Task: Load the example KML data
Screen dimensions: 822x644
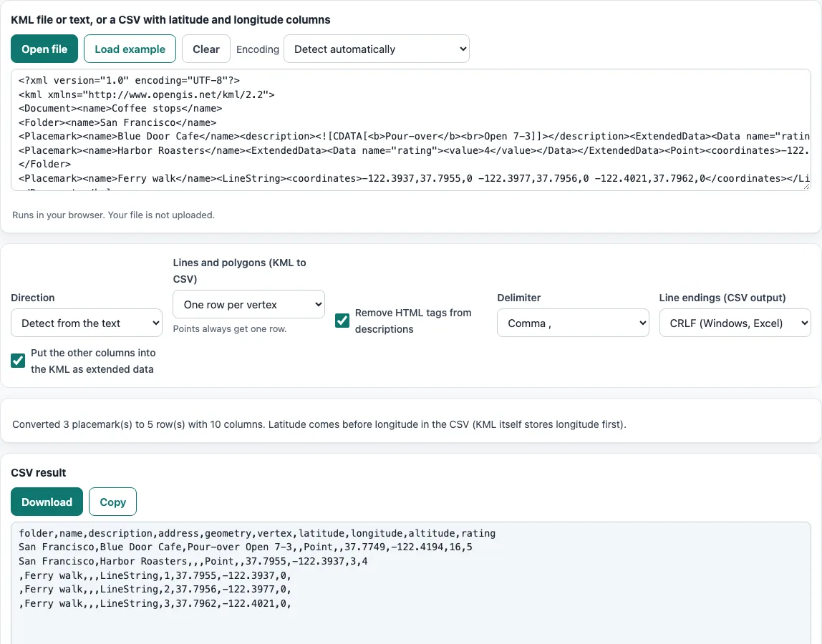Action: pyautogui.click(x=130, y=49)
